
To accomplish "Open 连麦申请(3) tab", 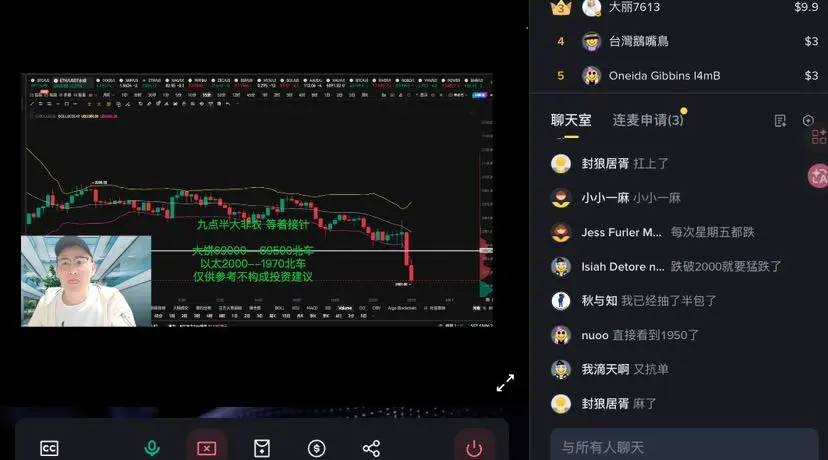I will [x=648, y=120].
